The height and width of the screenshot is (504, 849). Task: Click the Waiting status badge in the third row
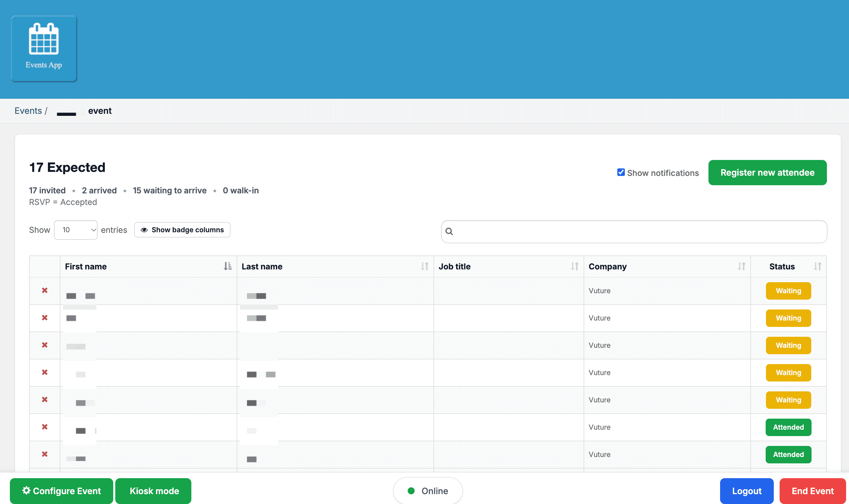788,345
